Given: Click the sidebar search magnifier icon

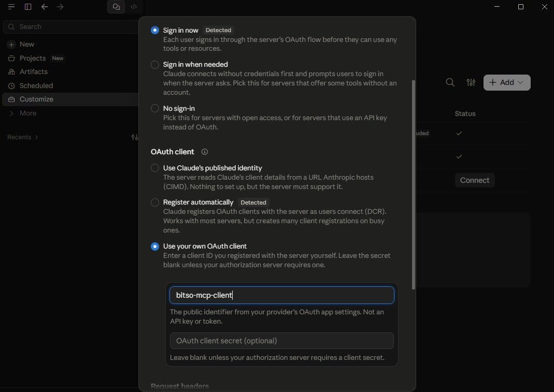Looking at the screenshot, I should 11,27.
